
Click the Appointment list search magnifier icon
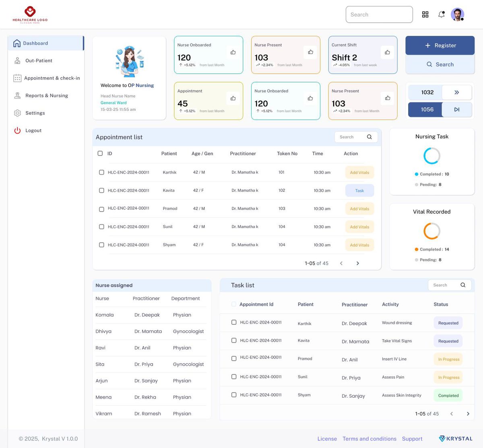click(369, 137)
